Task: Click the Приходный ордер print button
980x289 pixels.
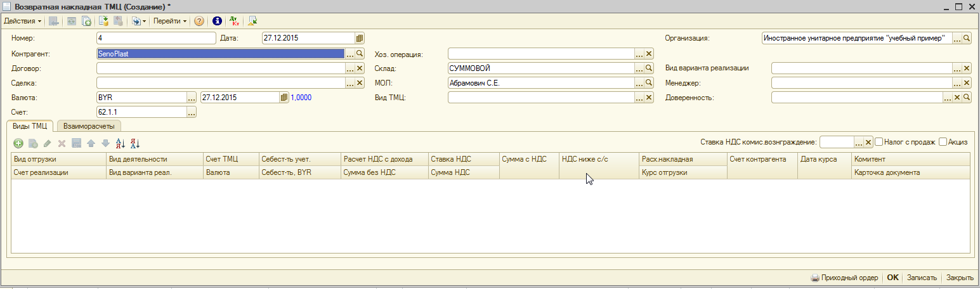Action: 844,278
